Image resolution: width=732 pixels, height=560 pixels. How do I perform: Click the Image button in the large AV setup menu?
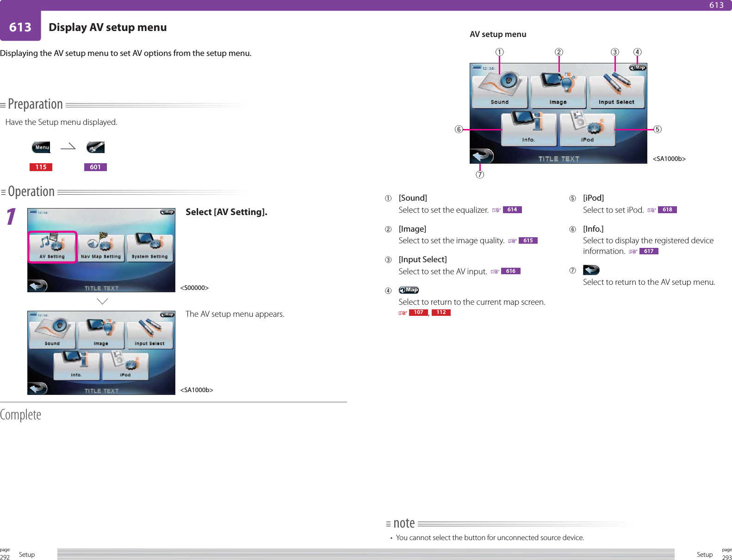[558, 91]
